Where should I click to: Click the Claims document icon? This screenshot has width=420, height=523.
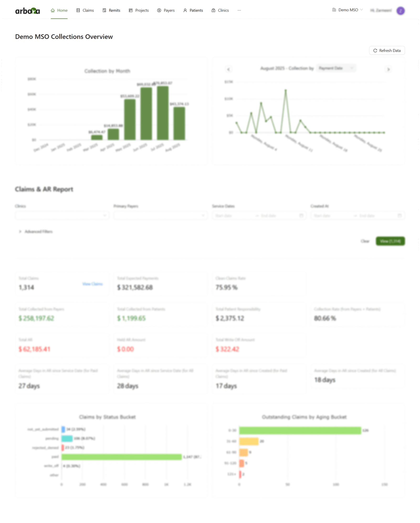[78, 11]
